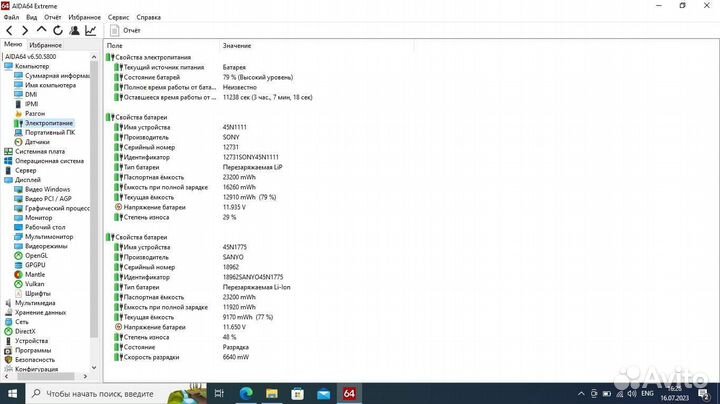The height and width of the screenshot is (404, 720).
Task: Select the Дисплей tree node
Action: tap(23, 180)
